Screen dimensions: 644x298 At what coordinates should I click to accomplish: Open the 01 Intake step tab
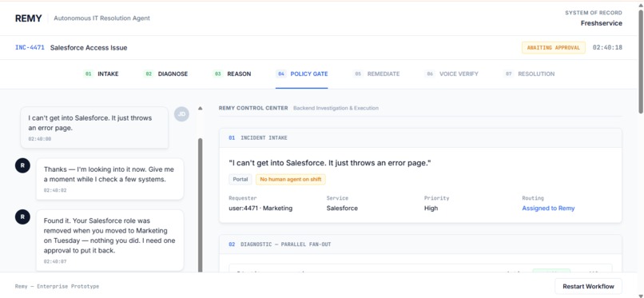coord(101,74)
